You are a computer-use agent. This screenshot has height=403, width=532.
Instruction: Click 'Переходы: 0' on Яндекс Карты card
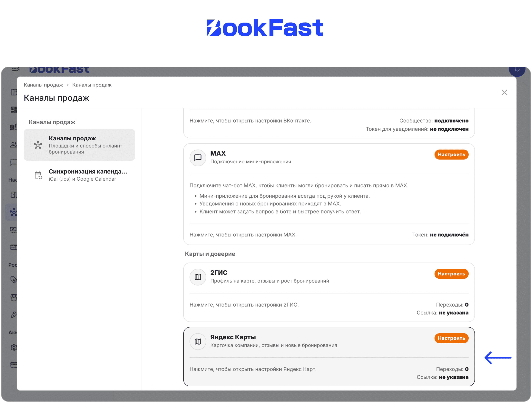(x=452, y=369)
